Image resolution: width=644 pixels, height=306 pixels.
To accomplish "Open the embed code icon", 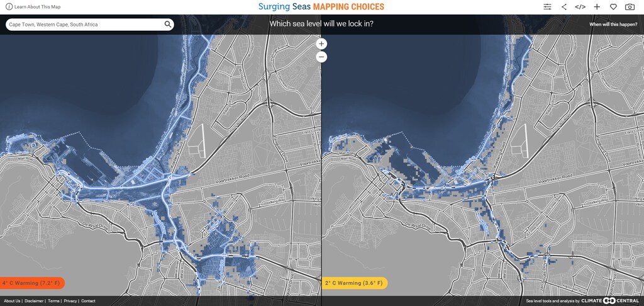I will 580,7.
